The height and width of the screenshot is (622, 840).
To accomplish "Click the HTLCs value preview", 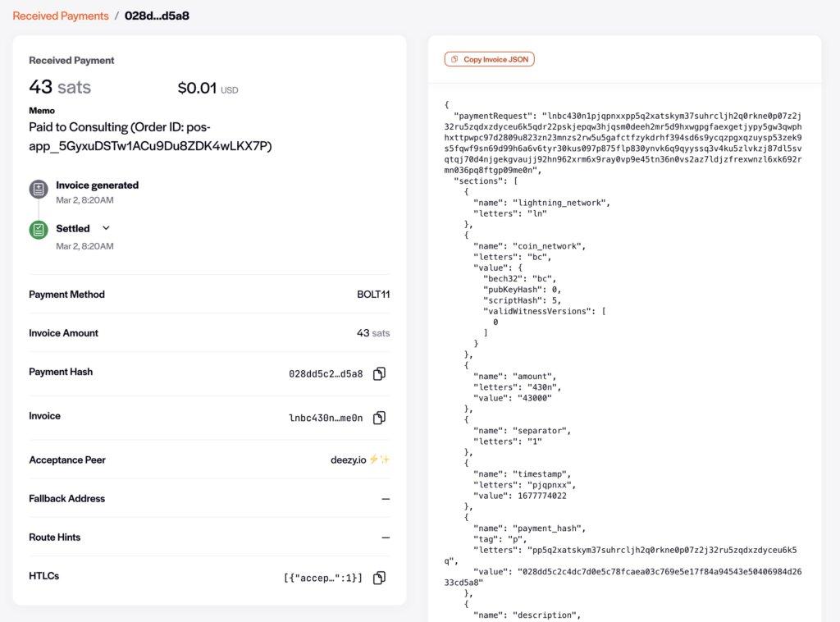I will (322, 578).
